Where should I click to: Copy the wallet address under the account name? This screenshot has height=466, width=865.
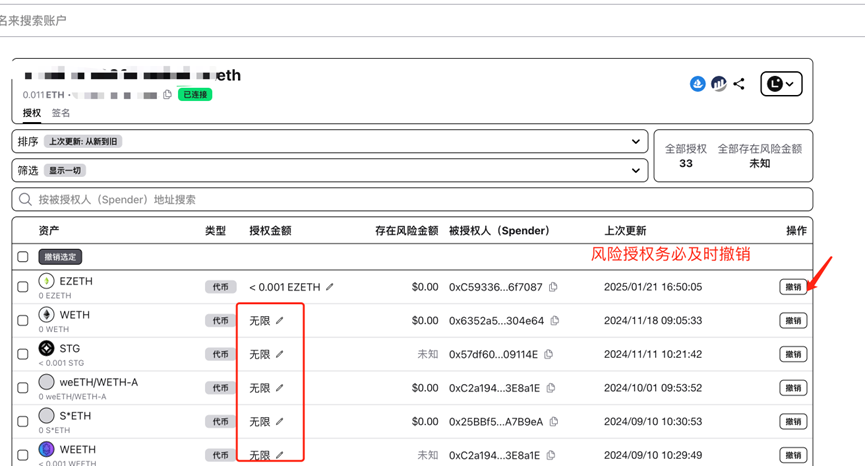point(168,95)
